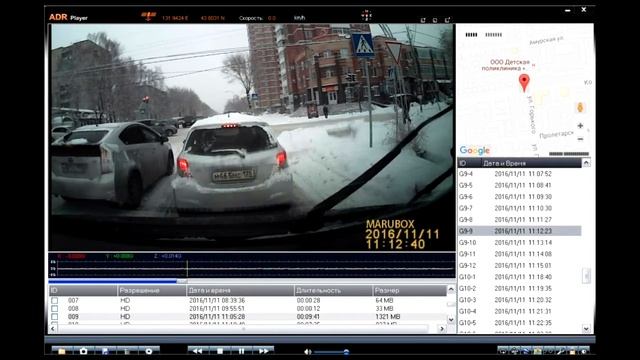The image size is (640, 360).
Task: Sort file table by Длительность column
Action: [333, 290]
